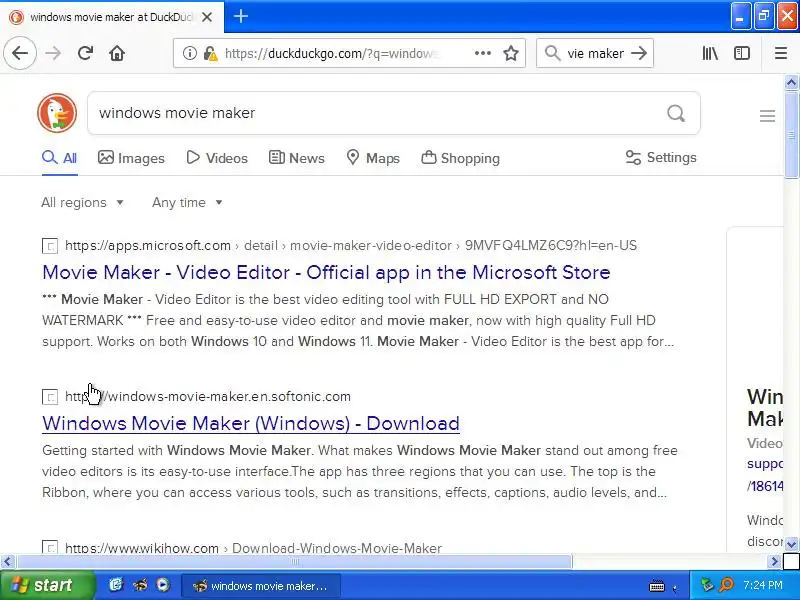
Task: Reload the current page
Action: [x=85, y=53]
